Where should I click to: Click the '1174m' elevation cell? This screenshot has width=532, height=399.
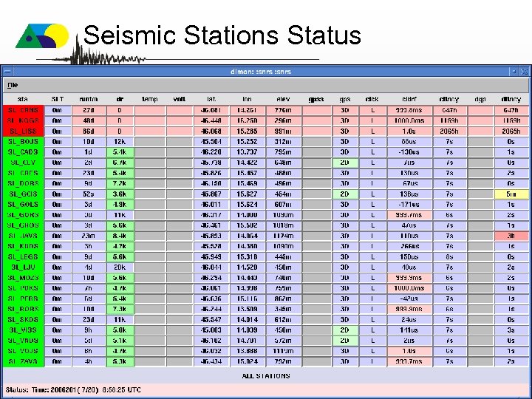point(283,236)
